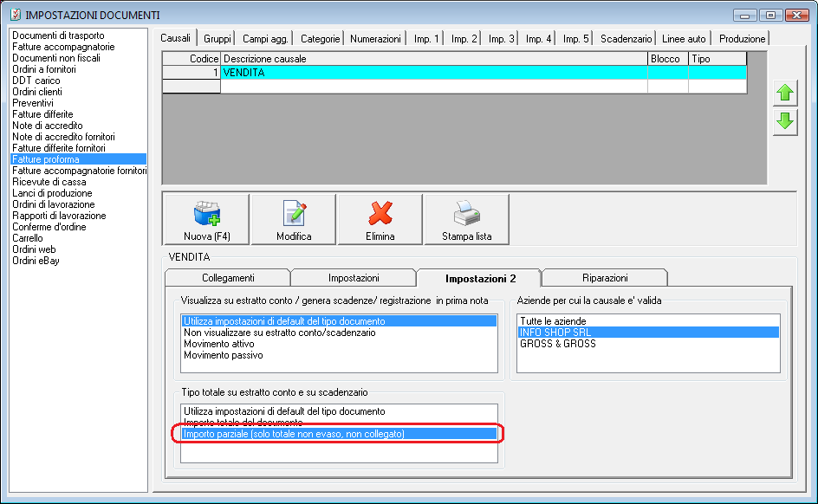Click the Codice column header
Screen dimensions: 818x504
click(192, 59)
